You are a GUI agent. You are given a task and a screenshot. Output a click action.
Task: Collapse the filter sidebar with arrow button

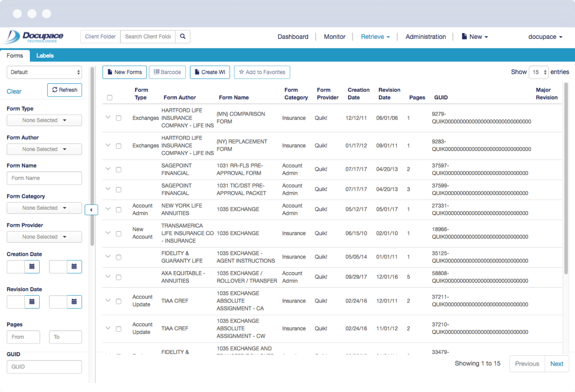(91, 210)
